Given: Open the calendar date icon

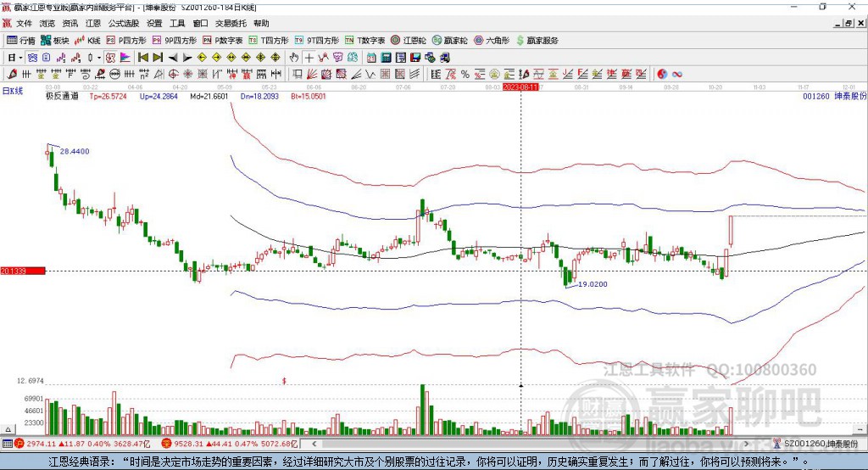Looking at the screenshot, I should (x=371, y=58).
